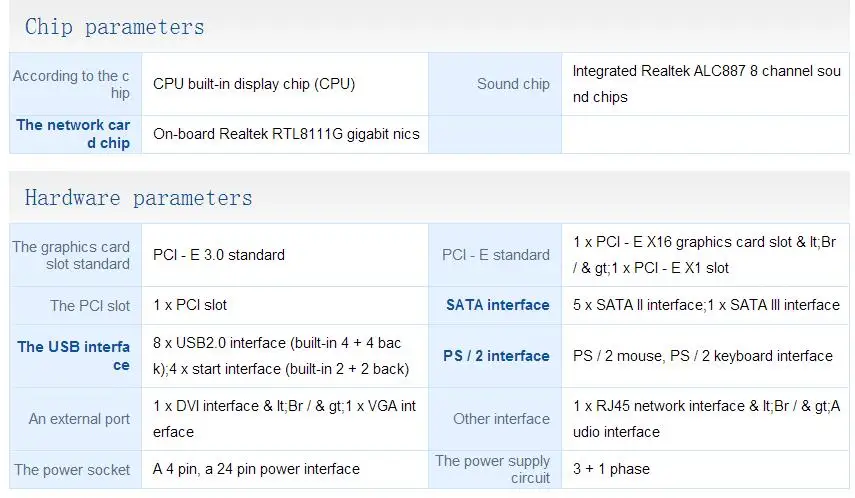Click the PCI - E 3.0 standard value
Screen dimensions: 855x498
[219, 255]
